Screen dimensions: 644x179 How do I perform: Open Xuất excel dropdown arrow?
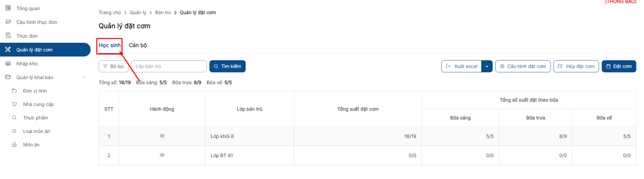click(487, 67)
